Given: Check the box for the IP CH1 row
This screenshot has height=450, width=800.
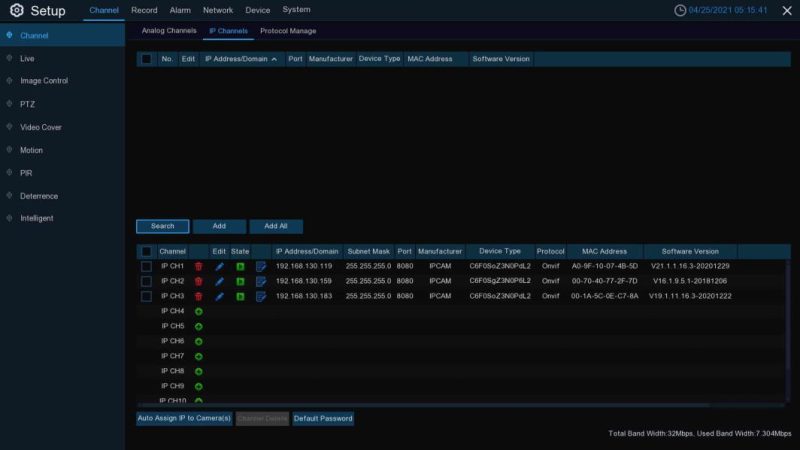Looking at the screenshot, I should [x=146, y=267].
